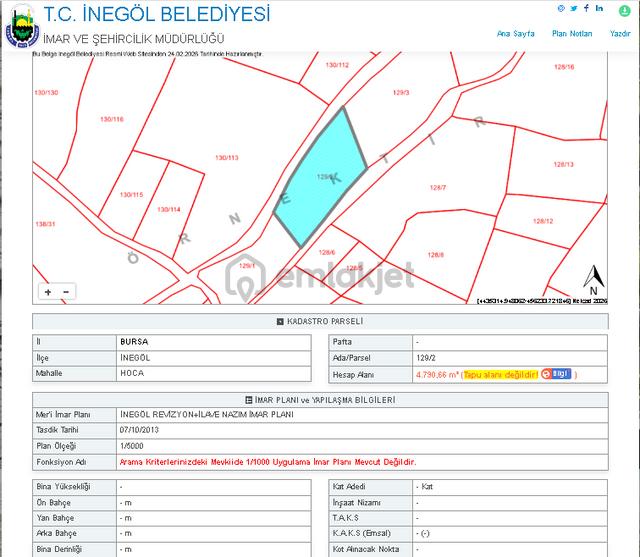Click the İmar Planı ve Yapılaşma Bilgileri header

point(320,400)
